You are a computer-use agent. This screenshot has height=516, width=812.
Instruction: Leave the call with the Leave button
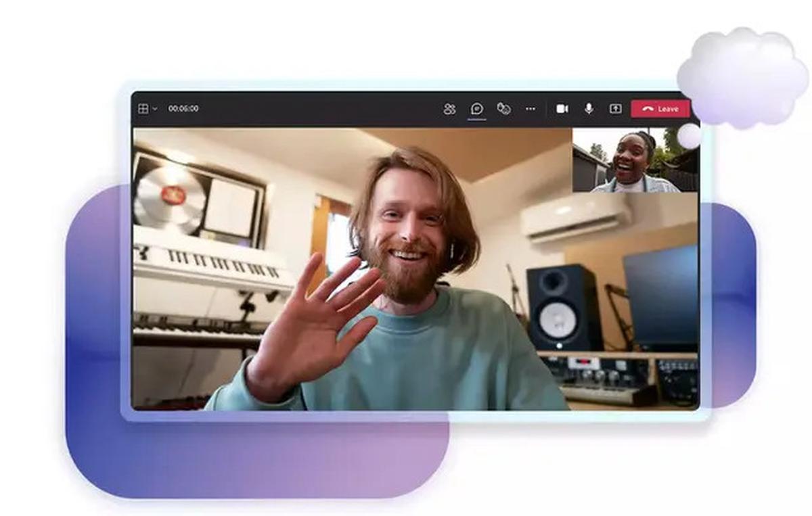coord(660,109)
